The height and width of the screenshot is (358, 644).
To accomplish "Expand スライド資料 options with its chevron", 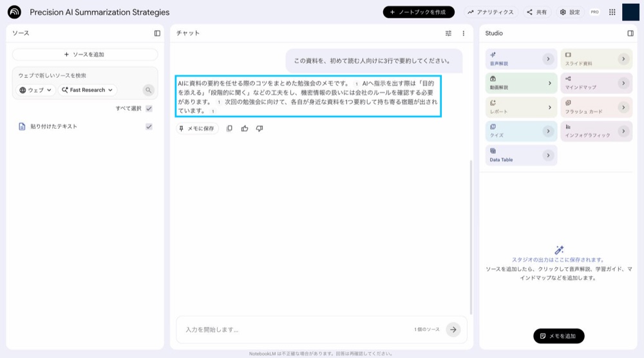I will [623, 59].
